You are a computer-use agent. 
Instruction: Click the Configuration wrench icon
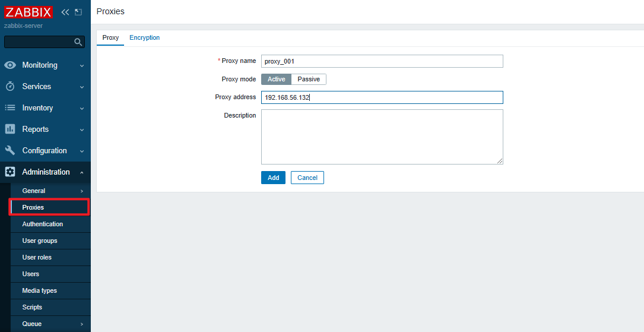[10, 151]
